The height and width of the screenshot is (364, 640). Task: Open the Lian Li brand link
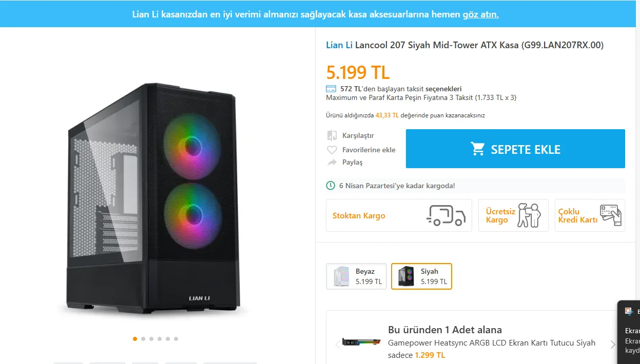coord(339,45)
